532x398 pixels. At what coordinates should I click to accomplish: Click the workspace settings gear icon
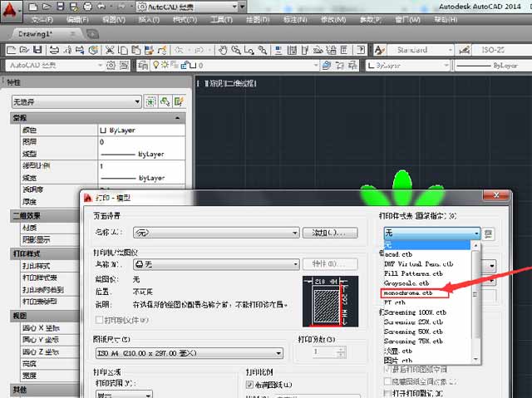(x=111, y=65)
